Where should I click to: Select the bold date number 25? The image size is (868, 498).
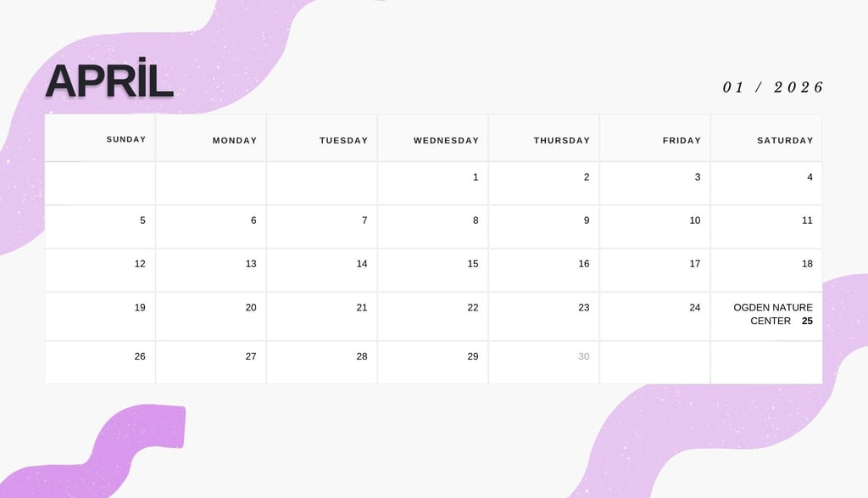[807, 322]
